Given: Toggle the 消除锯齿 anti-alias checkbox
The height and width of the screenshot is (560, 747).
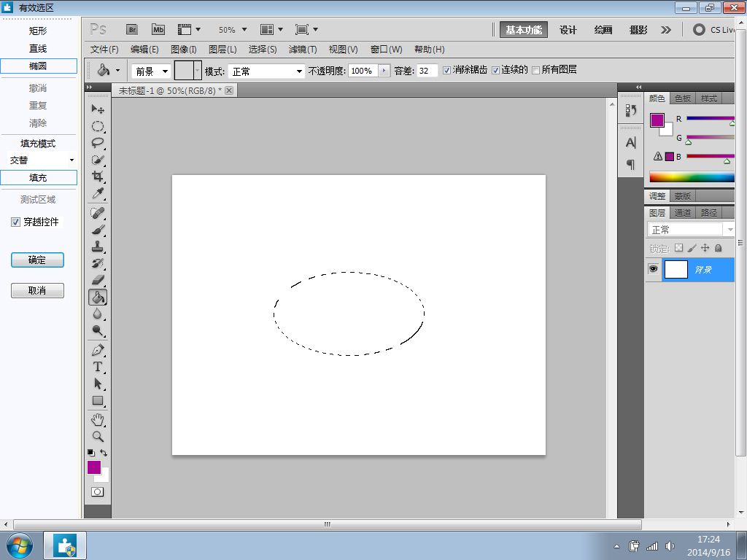Looking at the screenshot, I should [x=447, y=71].
